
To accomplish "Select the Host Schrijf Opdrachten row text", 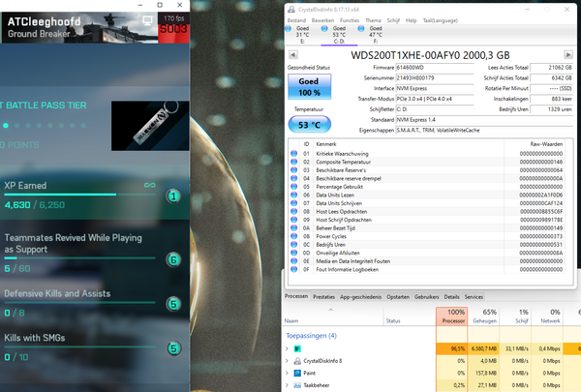I will (344, 220).
